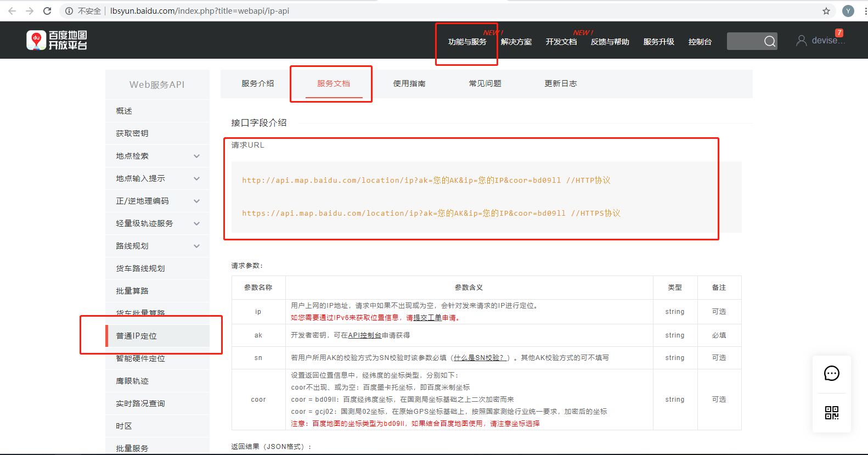Viewport: 868px width, 455px height.
Task: Click the 参数名称 table header
Action: pos(258,288)
